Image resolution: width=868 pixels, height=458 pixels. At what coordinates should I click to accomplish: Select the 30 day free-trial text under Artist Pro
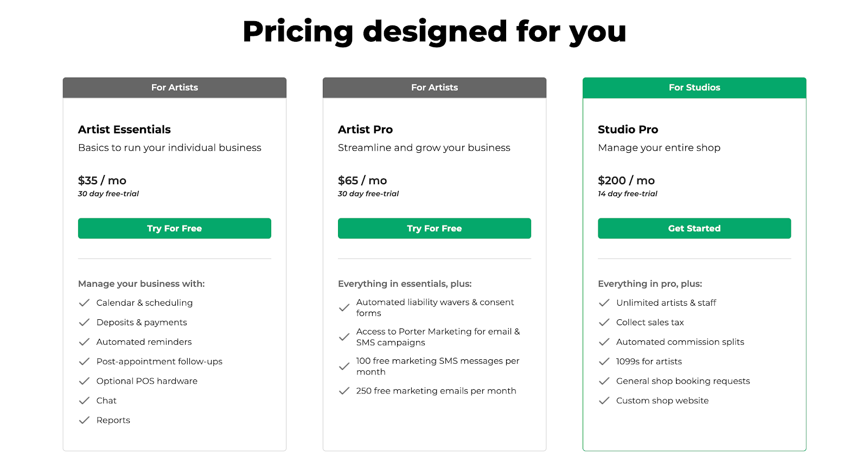[368, 193]
